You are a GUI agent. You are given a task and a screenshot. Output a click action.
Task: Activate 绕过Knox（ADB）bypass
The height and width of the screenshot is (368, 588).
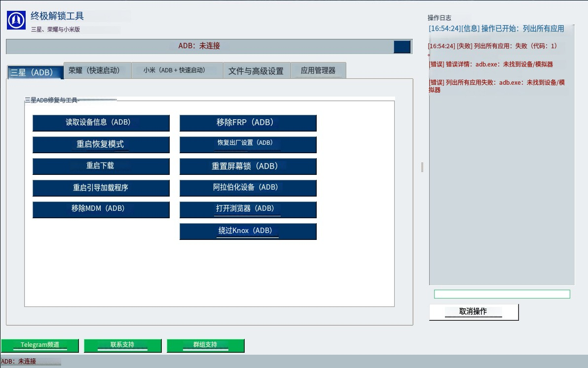248,231
